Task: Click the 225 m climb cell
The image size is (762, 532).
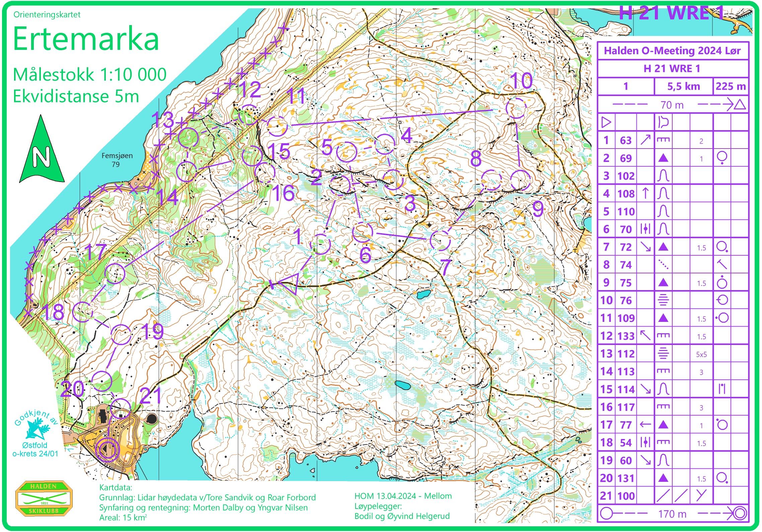Action: [x=731, y=86]
